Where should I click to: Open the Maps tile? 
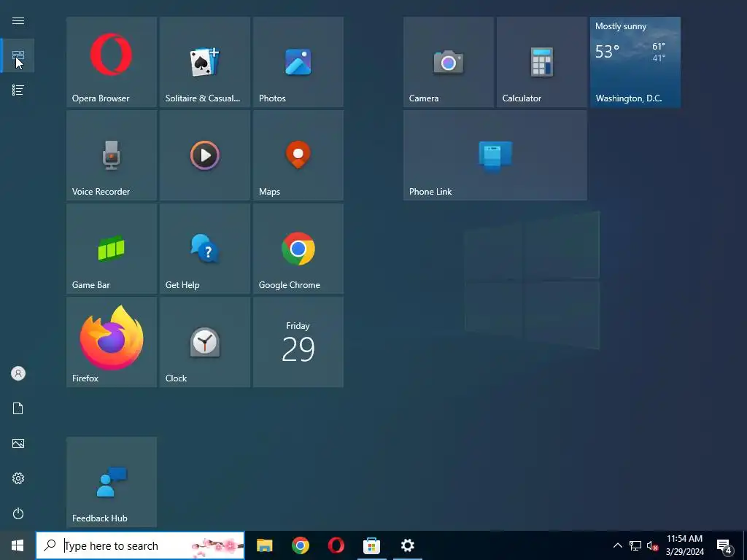(298, 155)
